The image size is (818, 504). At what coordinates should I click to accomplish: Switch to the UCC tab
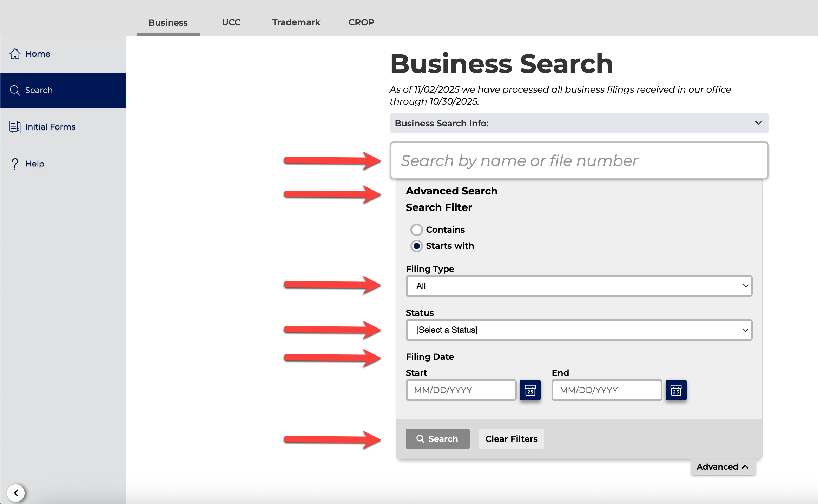(x=231, y=22)
